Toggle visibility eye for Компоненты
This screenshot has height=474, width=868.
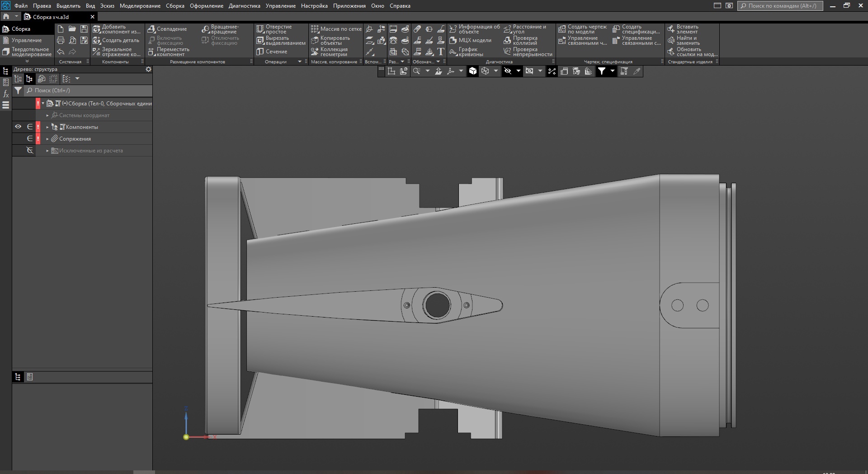pos(18,127)
